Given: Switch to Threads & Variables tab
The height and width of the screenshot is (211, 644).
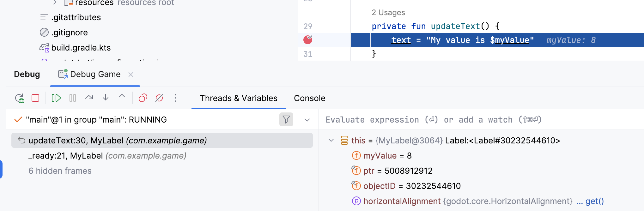Looking at the screenshot, I should pyautogui.click(x=239, y=98).
